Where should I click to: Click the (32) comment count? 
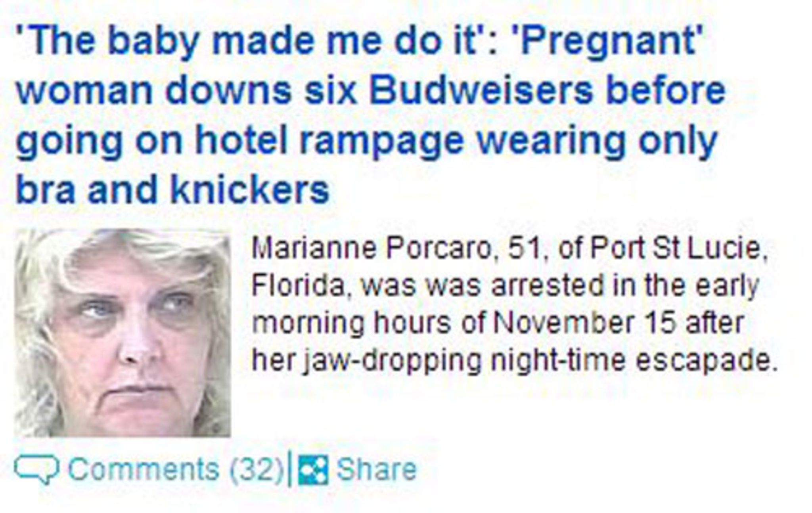[257, 470]
